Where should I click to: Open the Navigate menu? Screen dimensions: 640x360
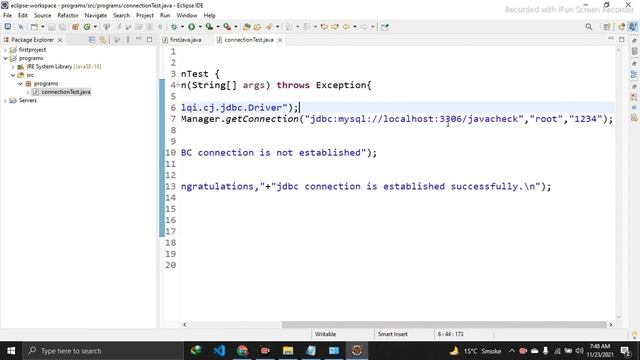96,16
